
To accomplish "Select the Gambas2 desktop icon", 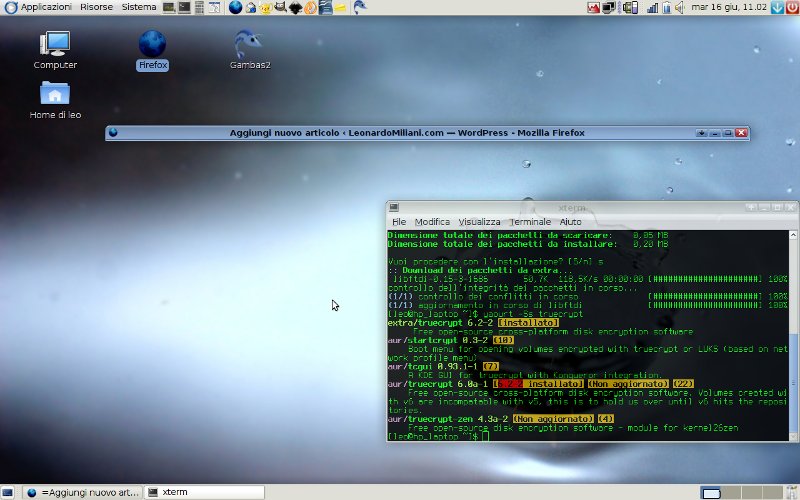I will [250, 50].
